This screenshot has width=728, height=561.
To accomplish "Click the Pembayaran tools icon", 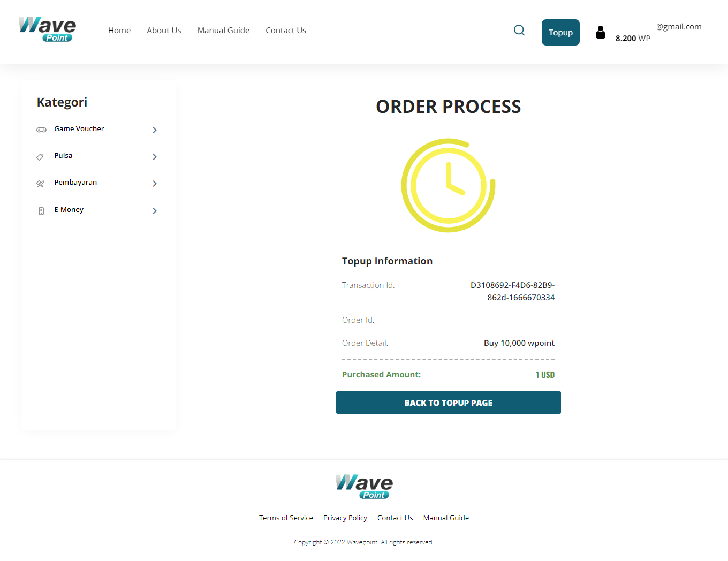I will pos(40,184).
